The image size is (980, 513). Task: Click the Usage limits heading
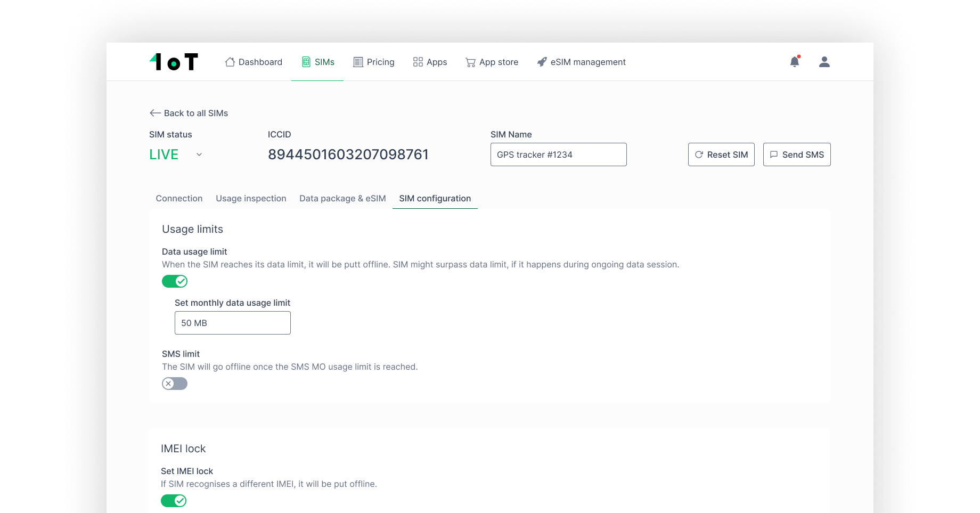click(x=192, y=229)
